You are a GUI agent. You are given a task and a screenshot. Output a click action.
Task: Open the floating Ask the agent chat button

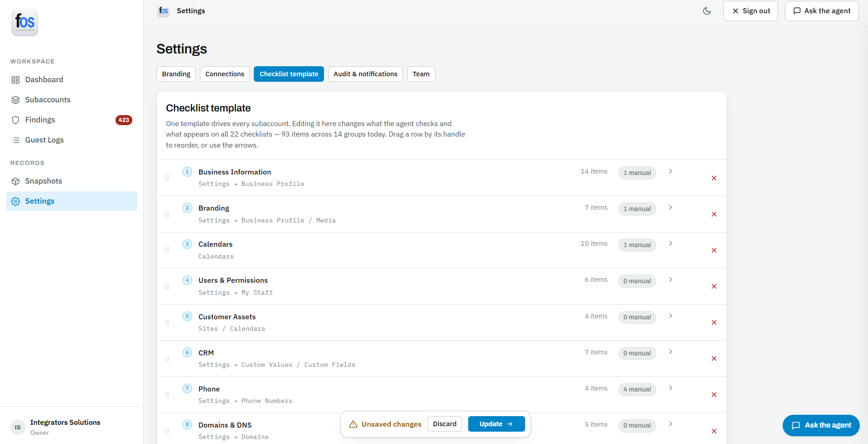(821, 425)
